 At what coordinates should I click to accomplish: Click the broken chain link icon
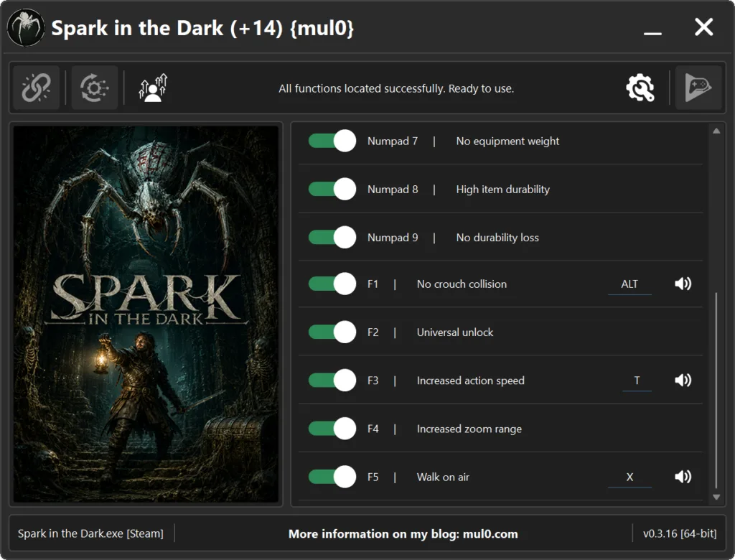[36, 88]
